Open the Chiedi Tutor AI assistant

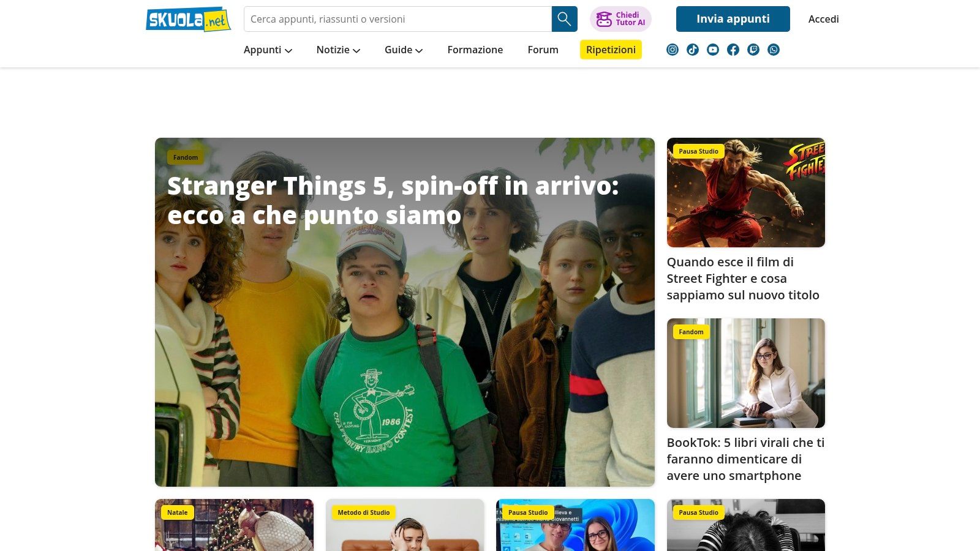tap(620, 19)
